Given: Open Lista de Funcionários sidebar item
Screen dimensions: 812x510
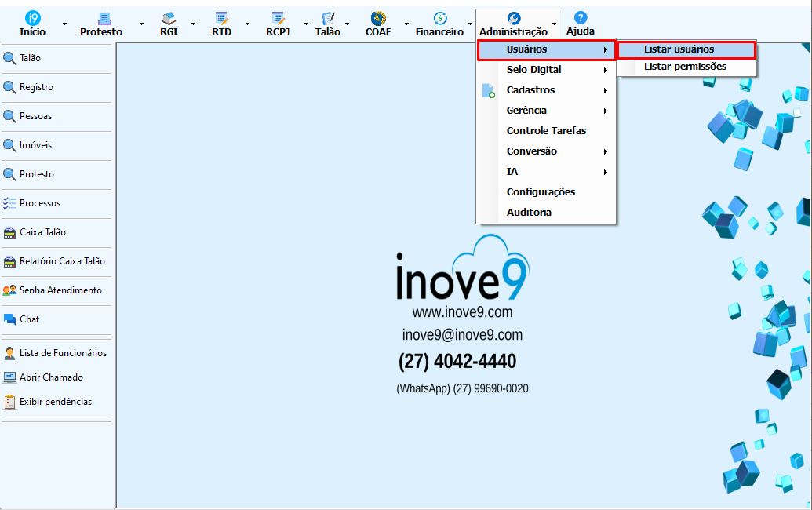Looking at the screenshot, I should [63, 353].
